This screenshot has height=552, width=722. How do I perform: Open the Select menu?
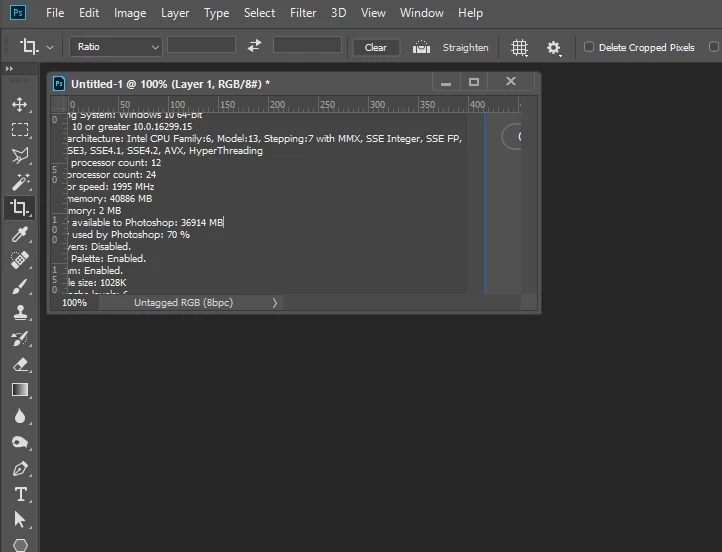coord(259,13)
